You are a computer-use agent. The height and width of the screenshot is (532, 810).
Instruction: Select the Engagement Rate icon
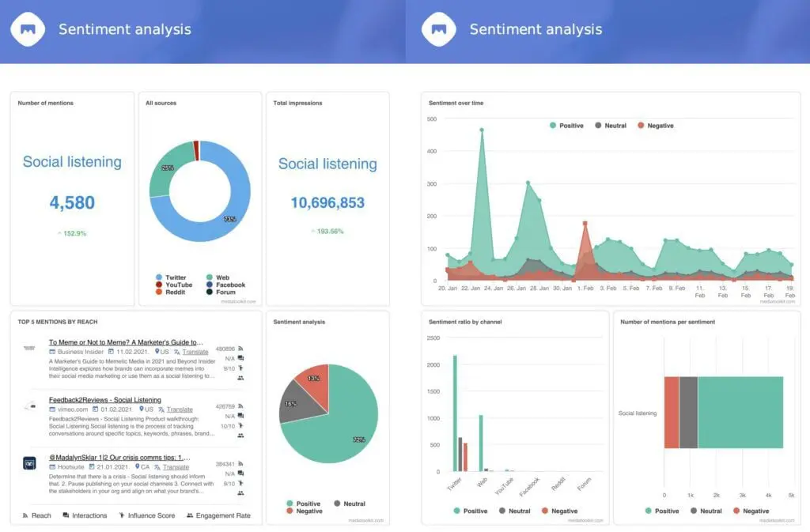coord(190,515)
